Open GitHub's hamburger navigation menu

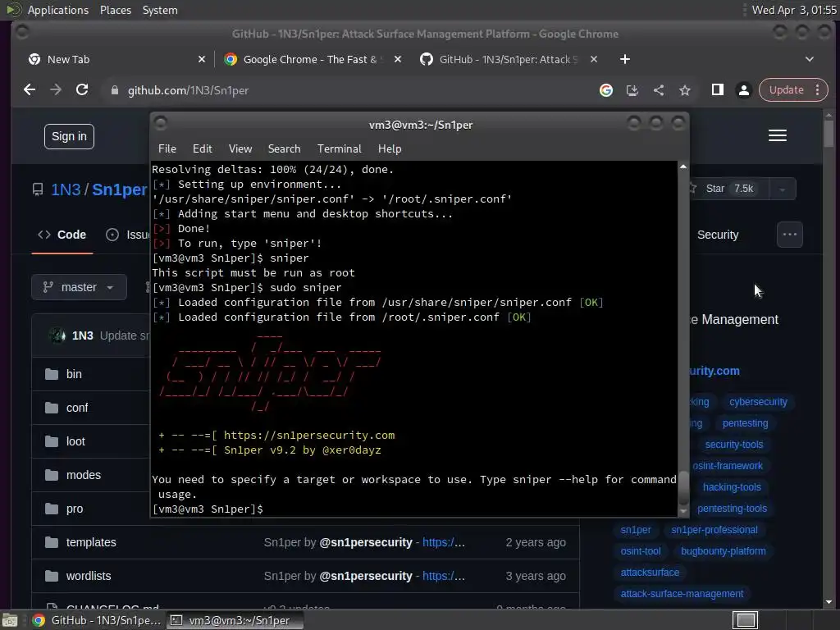(x=778, y=135)
